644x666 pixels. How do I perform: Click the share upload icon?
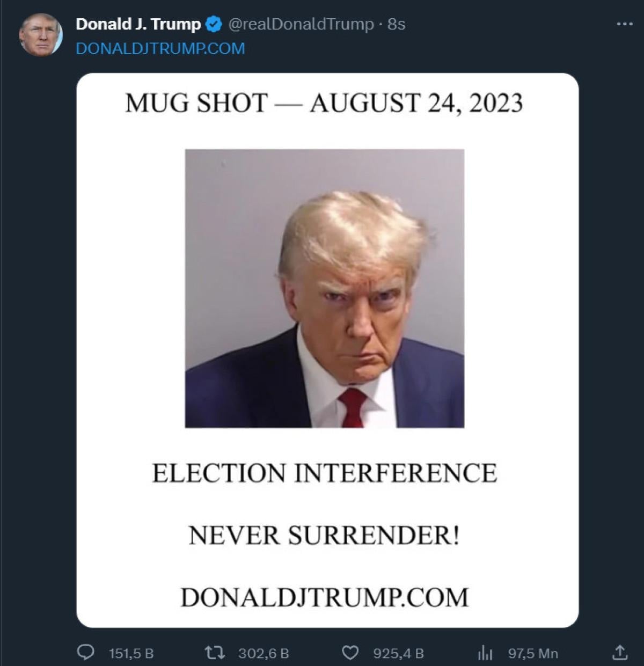[620, 652]
